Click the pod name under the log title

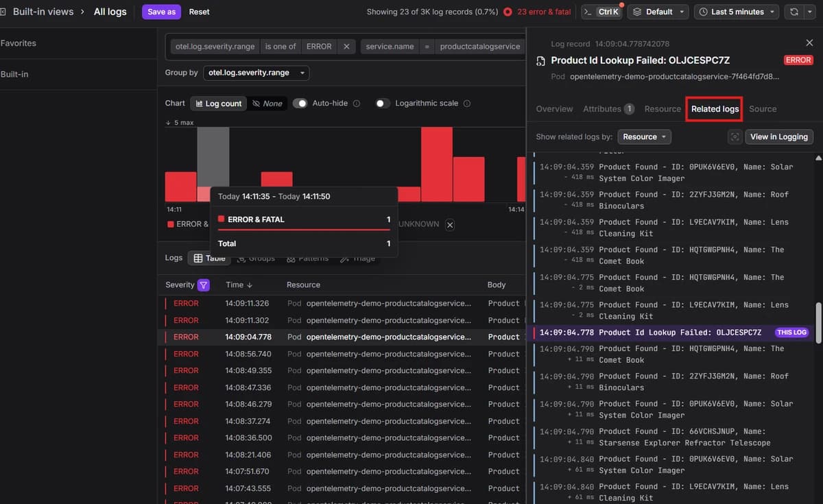pos(674,77)
